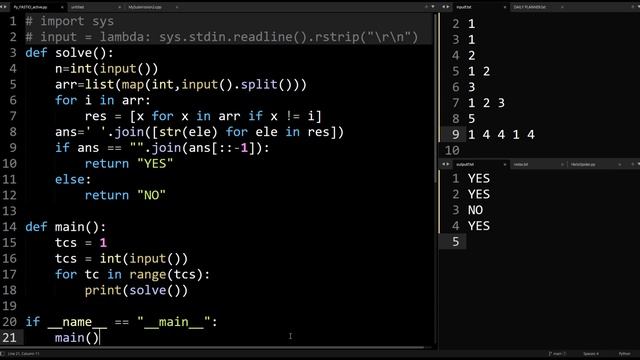Click '1 2' on line 5 of input.txt
Screen dimensions: 640x360
pos(479,71)
